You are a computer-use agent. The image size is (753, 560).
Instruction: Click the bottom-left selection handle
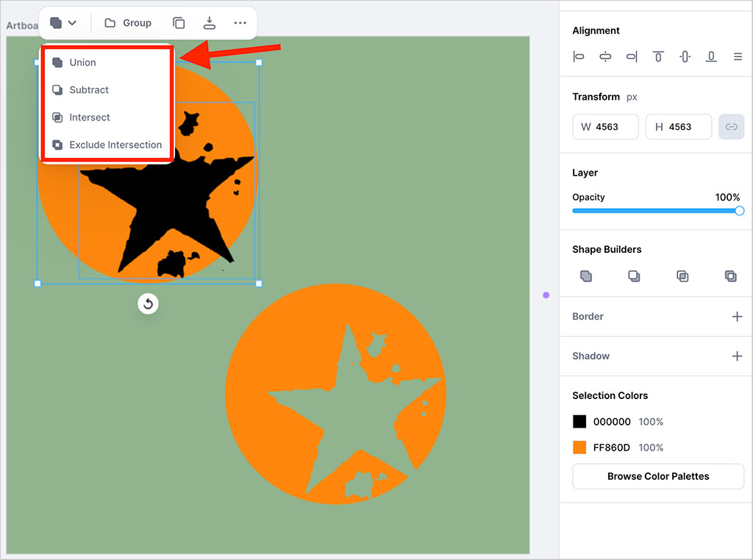tap(38, 284)
